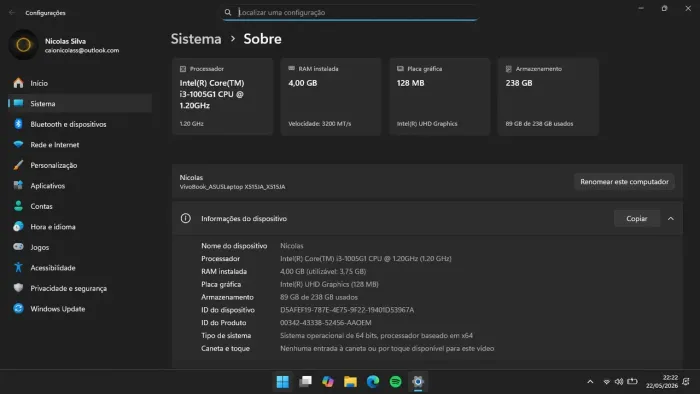The image size is (700, 394).
Task: Open File Explorer from taskbar
Action: (x=350, y=382)
